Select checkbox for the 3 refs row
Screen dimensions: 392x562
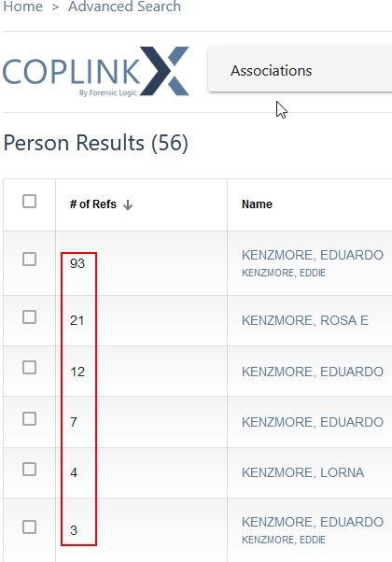[x=29, y=527]
